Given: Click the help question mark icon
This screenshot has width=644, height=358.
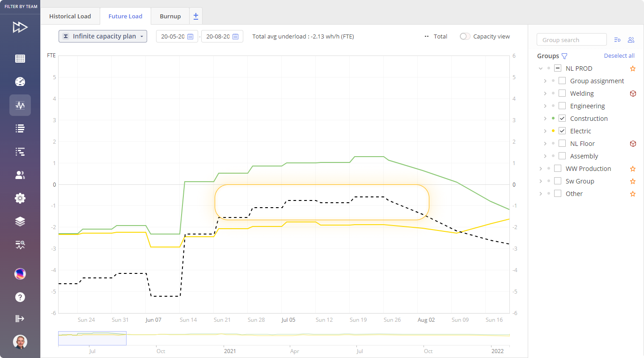Looking at the screenshot, I should (x=20, y=297).
